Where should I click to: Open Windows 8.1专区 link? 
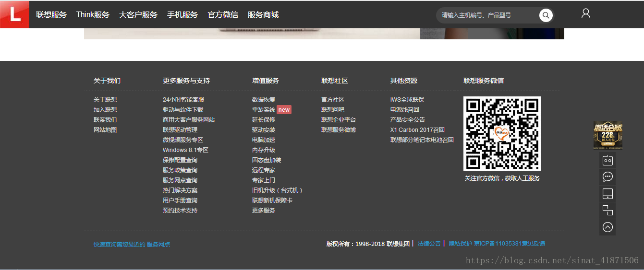coord(185,150)
